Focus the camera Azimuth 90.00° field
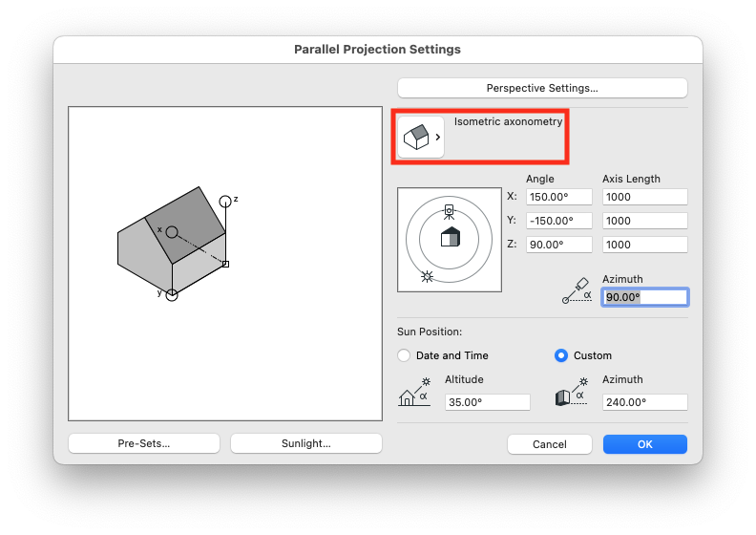 pyautogui.click(x=645, y=297)
